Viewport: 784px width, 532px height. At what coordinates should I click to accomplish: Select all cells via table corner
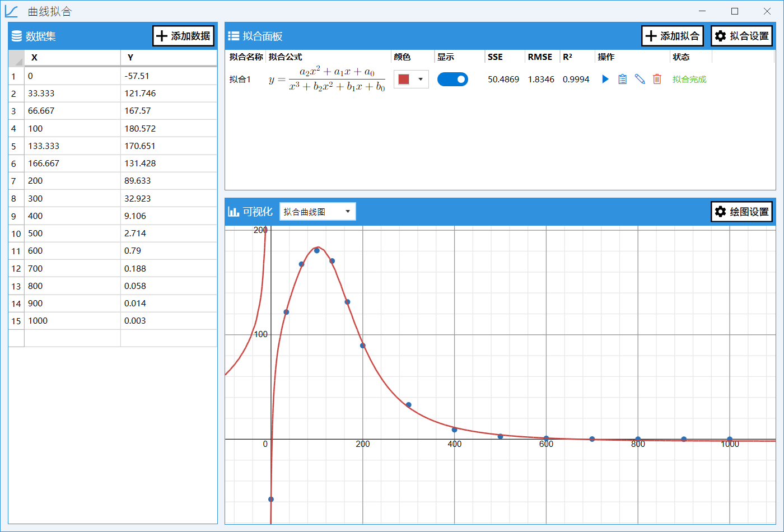(16, 58)
